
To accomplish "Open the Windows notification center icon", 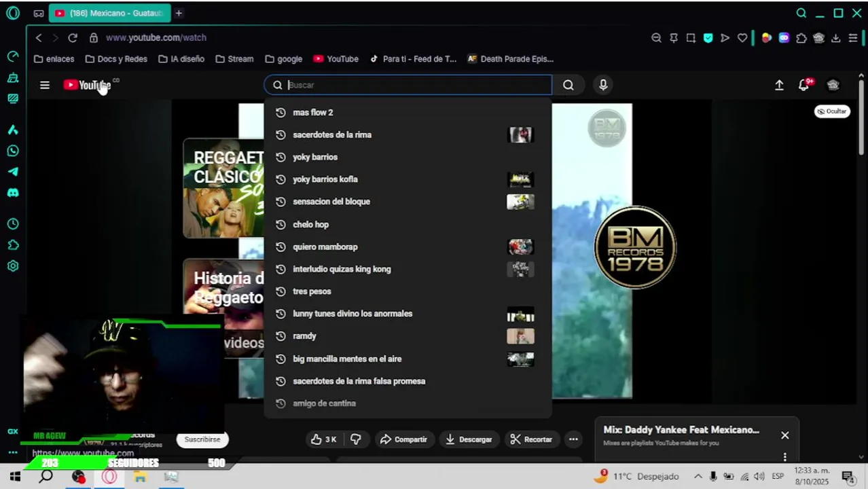I will pos(848,477).
